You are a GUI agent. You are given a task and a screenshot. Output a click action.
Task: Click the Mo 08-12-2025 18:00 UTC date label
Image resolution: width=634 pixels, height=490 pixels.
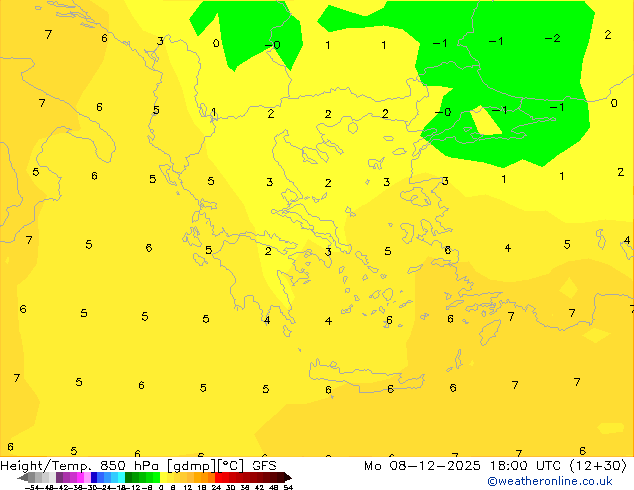[x=462, y=466]
